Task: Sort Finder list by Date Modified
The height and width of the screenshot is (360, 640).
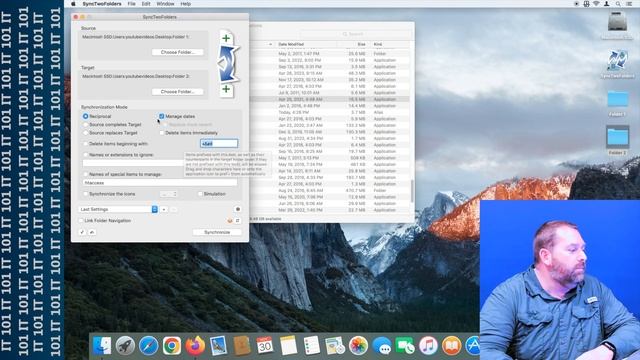Action: tap(291, 44)
